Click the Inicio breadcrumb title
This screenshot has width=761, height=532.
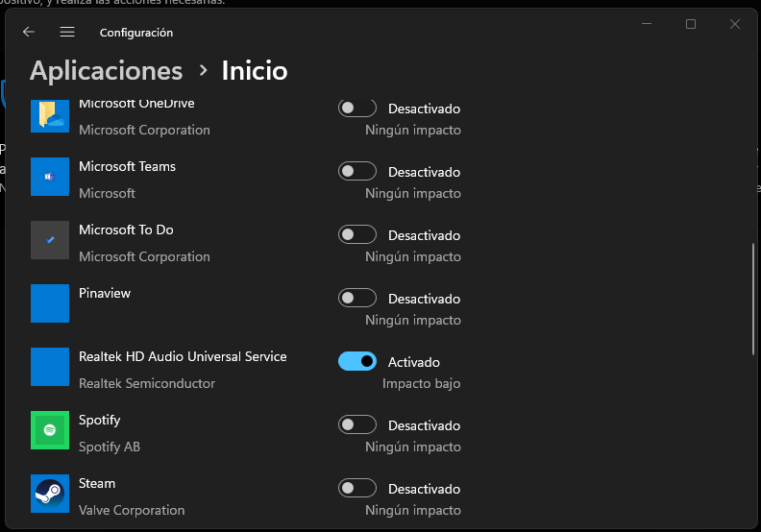255,71
